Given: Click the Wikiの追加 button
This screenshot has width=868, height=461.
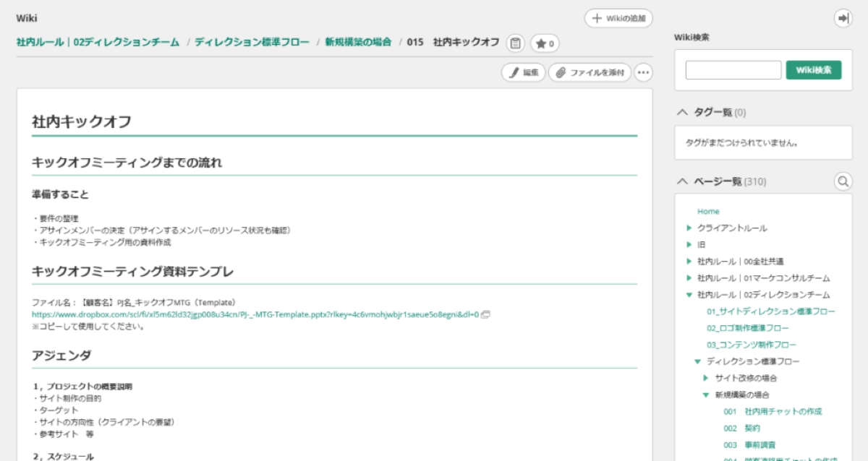Looking at the screenshot, I should point(618,18).
